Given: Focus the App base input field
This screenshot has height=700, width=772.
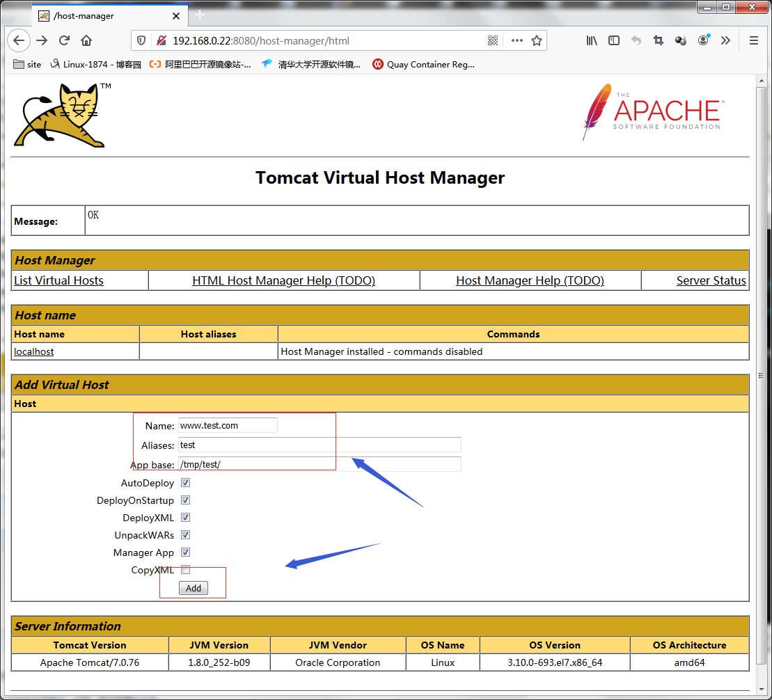Looking at the screenshot, I should 320,464.
